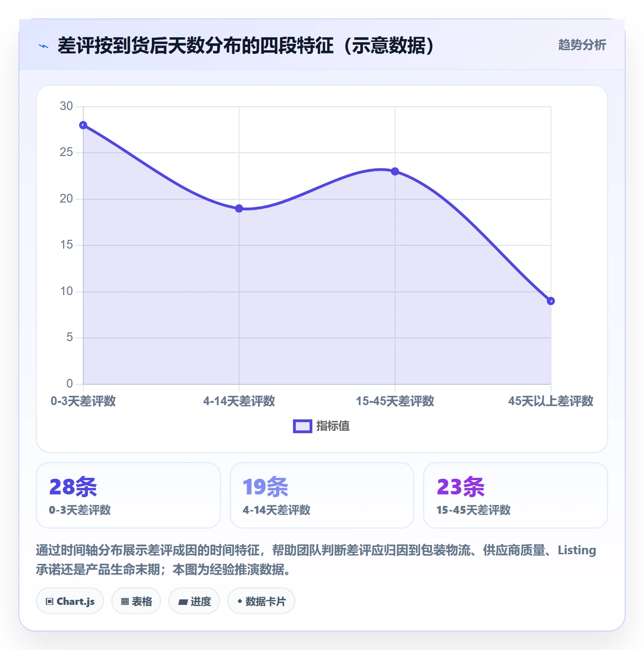Select the data point for 15-45天差评数
The height and width of the screenshot is (650, 644).
pyautogui.click(x=395, y=171)
